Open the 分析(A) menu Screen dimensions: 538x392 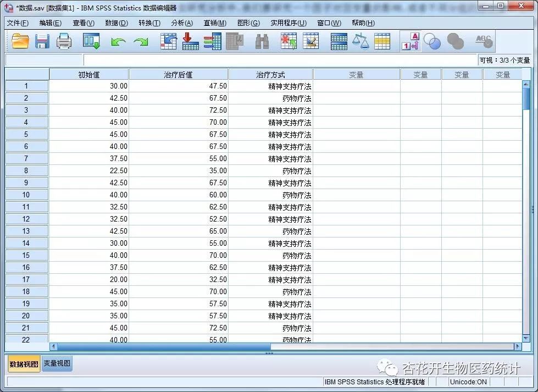pyautogui.click(x=182, y=23)
